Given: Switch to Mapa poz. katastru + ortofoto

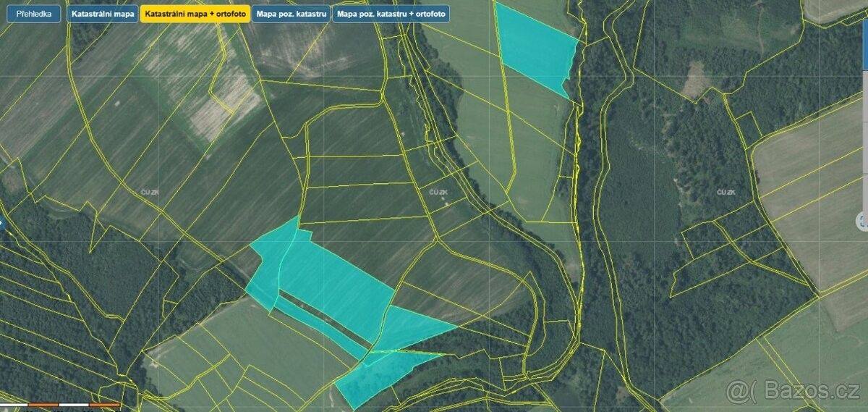Looking at the screenshot, I should 391,14.
